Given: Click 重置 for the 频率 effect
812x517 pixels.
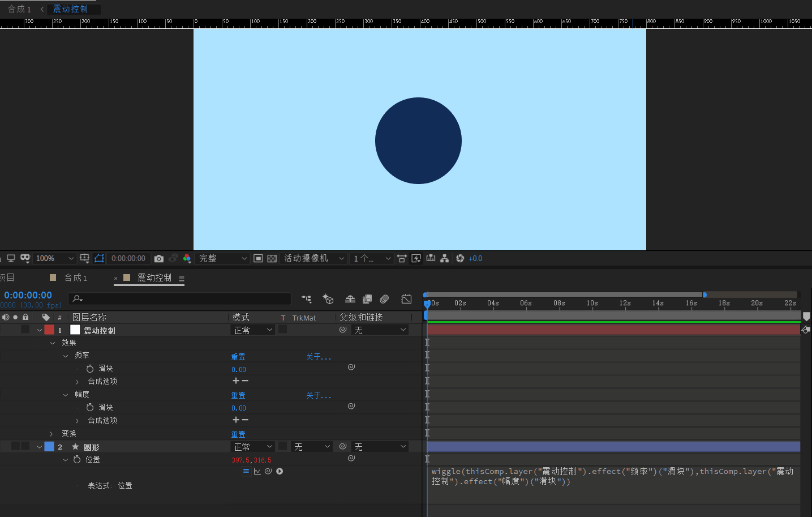Looking at the screenshot, I should 238,357.
